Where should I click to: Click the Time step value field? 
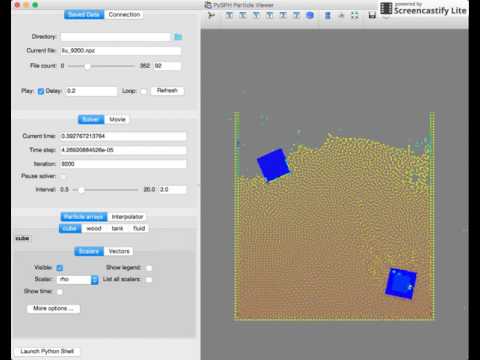123,150
